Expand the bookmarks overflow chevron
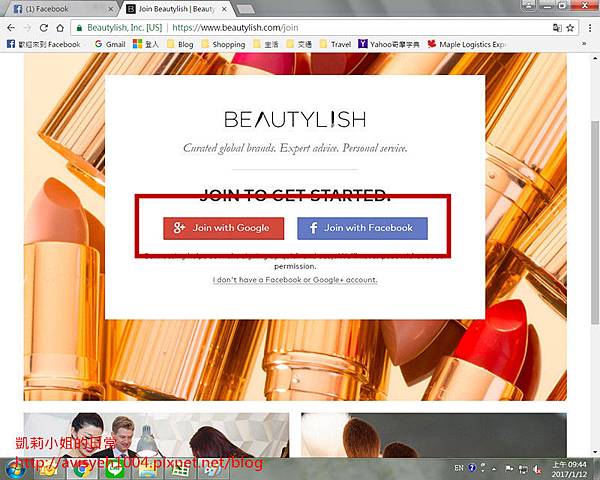The image size is (600, 480). point(584,44)
